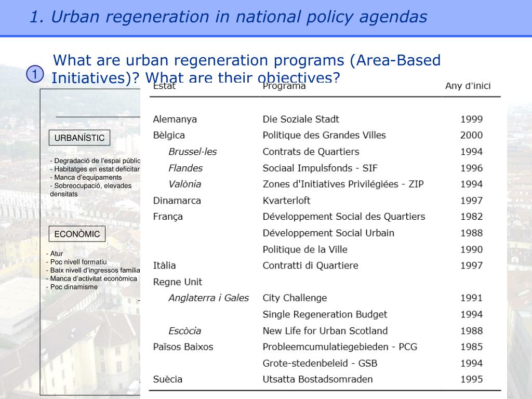The height and width of the screenshot is (399, 532).
Task: Select 'Valònia' sub-row
Action: 184,184
